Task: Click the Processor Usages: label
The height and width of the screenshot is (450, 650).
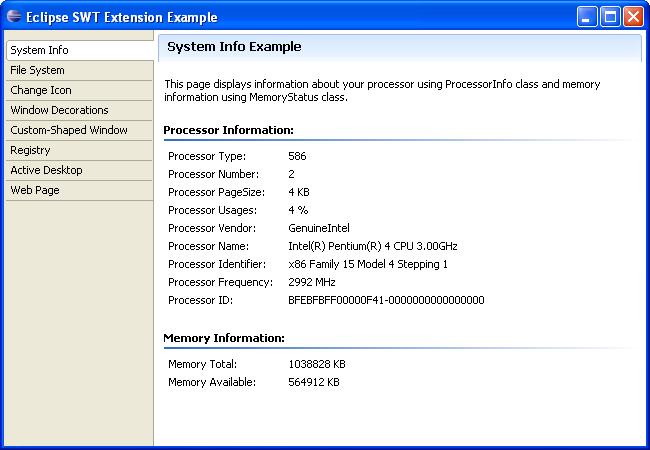Action: pos(212,210)
